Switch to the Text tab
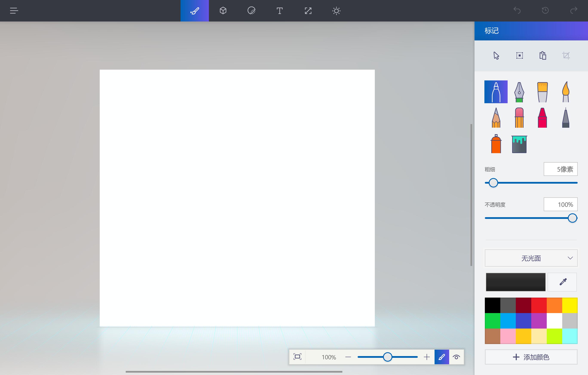Viewport: 588px width, 375px height. [280, 11]
